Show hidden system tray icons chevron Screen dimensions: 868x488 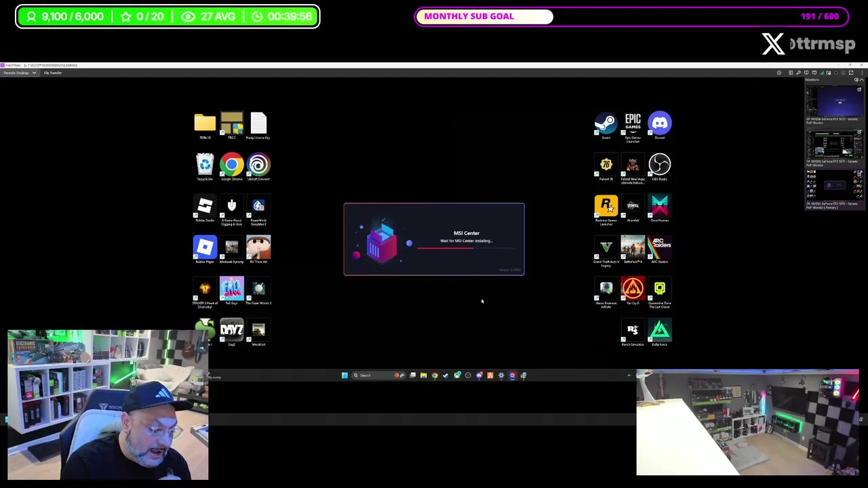629,375
